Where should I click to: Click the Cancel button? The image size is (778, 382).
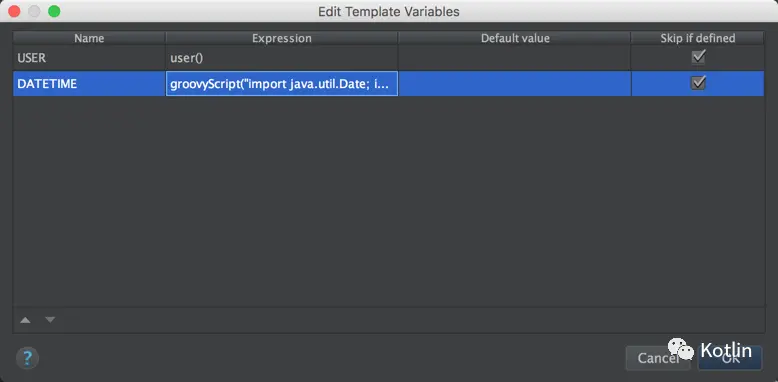[658, 358]
